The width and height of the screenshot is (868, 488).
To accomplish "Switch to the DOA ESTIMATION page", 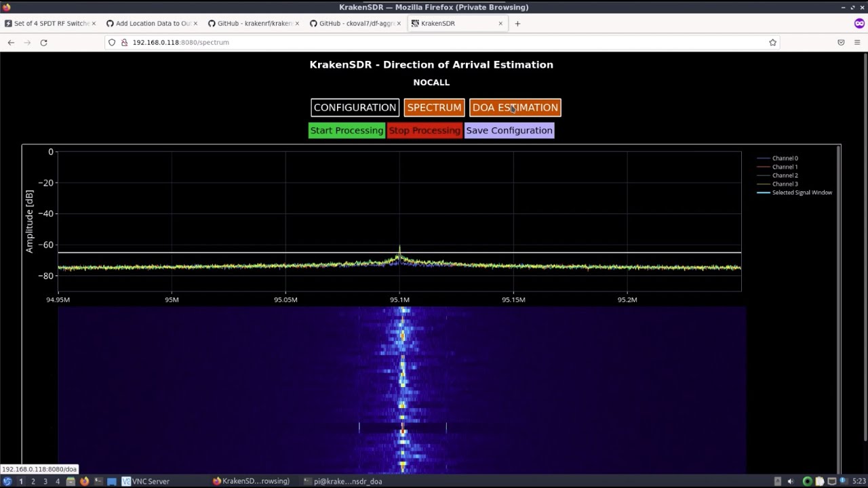I will coord(515,108).
